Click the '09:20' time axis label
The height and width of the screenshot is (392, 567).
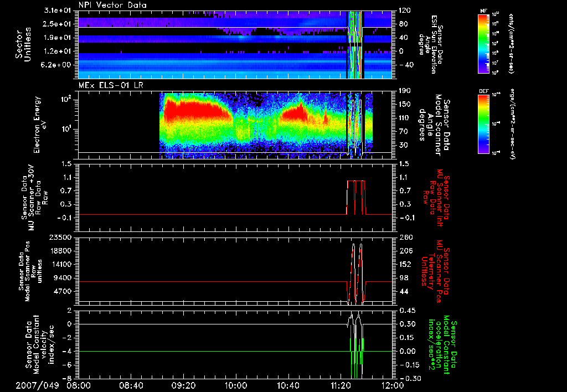183,385
